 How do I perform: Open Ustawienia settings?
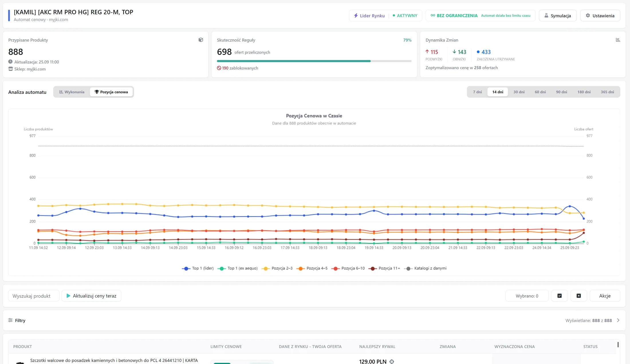(x=600, y=15)
